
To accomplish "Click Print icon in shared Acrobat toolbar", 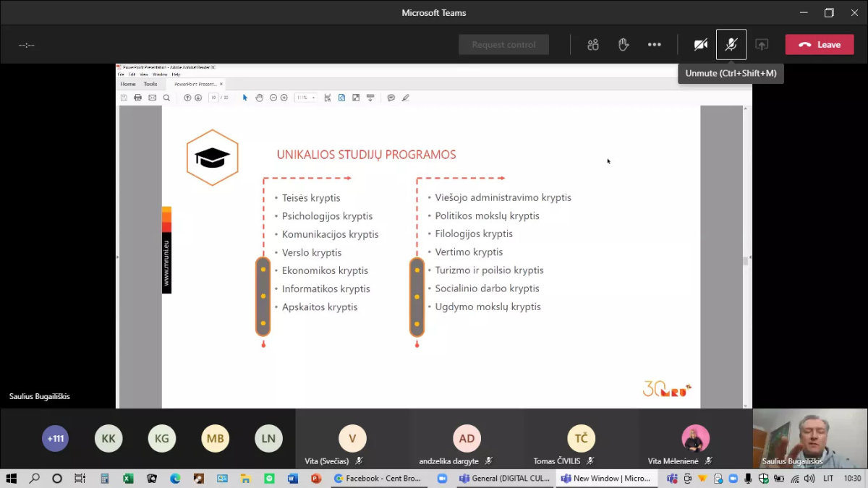I will pyautogui.click(x=137, y=98).
